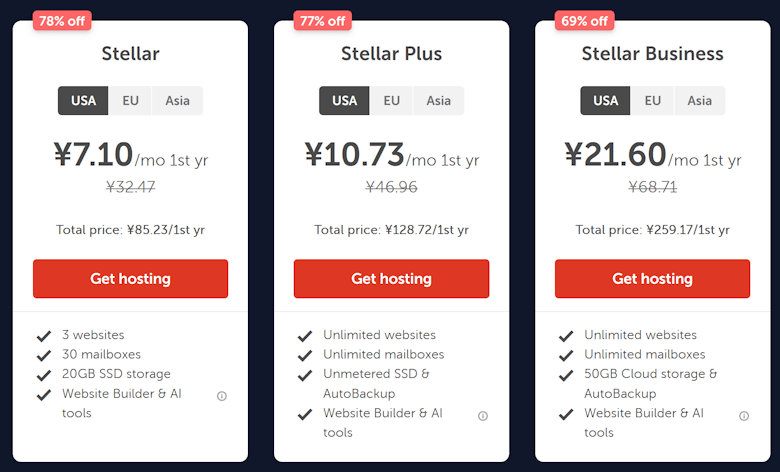Get hosting for Stellar Plus plan
The image size is (780, 472).
pyautogui.click(x=391, y=279)
